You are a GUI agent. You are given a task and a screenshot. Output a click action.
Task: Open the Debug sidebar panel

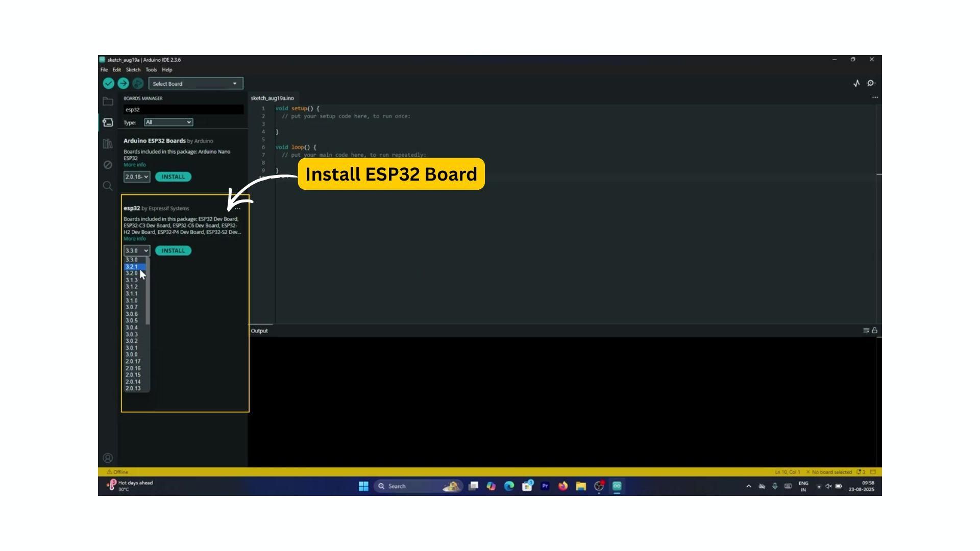click(108, 165)
